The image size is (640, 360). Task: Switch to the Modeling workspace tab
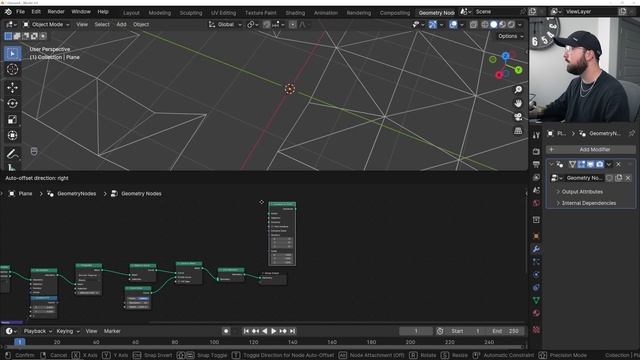160,13
